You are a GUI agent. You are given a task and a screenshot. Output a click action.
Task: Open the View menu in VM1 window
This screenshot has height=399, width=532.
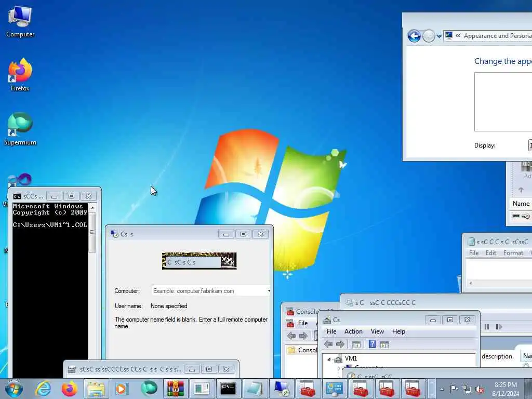click(377, 331)
